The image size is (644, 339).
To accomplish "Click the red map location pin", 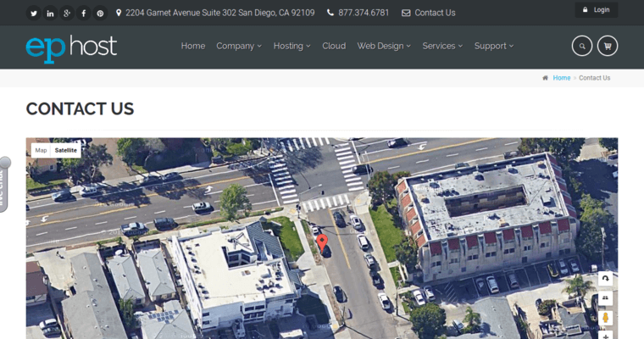I will [x=322, y=244].
